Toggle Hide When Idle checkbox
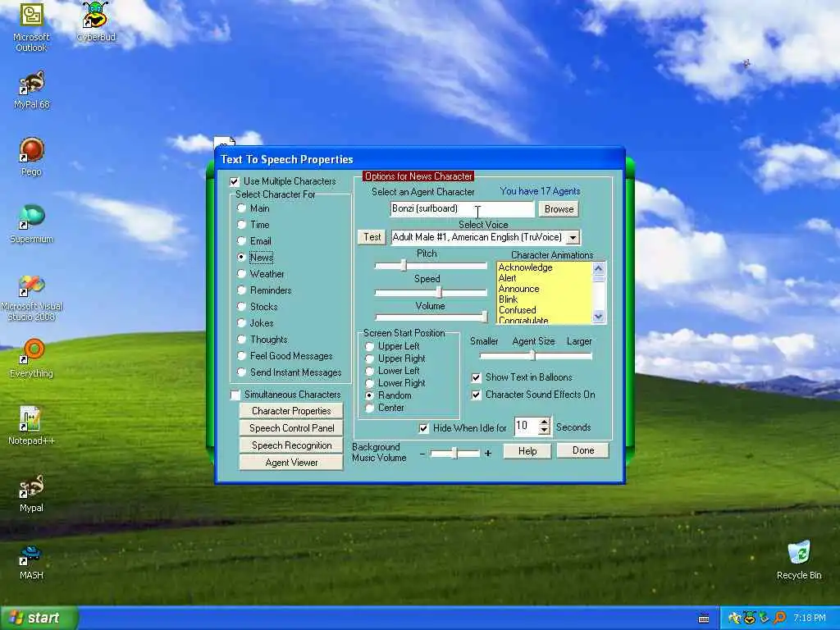 [424, 428]
